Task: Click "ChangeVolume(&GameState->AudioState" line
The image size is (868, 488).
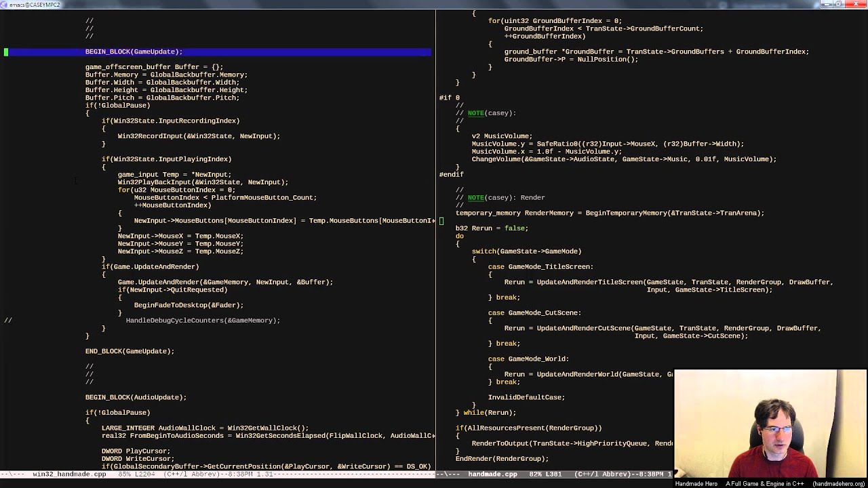Action: (624, 159)
